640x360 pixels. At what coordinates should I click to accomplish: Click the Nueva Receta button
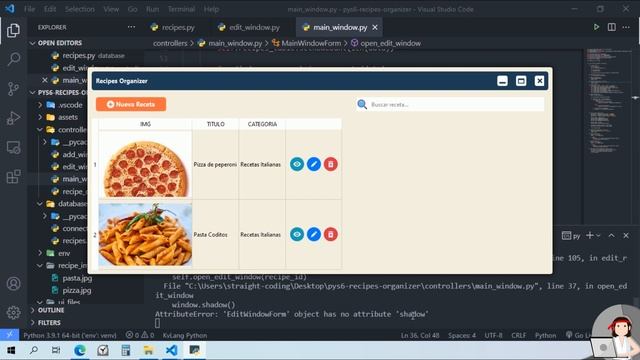coord(131,104)
